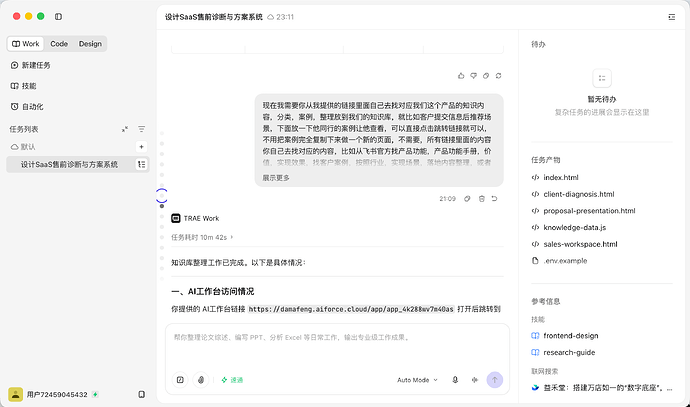Create a new task via 新建任务

pyautogui.click(x=30, y=65)
